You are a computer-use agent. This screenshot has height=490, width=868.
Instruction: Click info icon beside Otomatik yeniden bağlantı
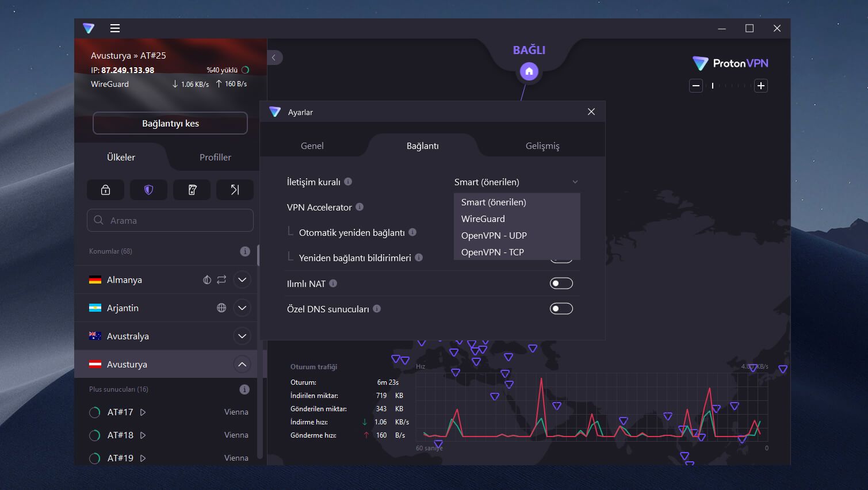(x=412, y=232)
